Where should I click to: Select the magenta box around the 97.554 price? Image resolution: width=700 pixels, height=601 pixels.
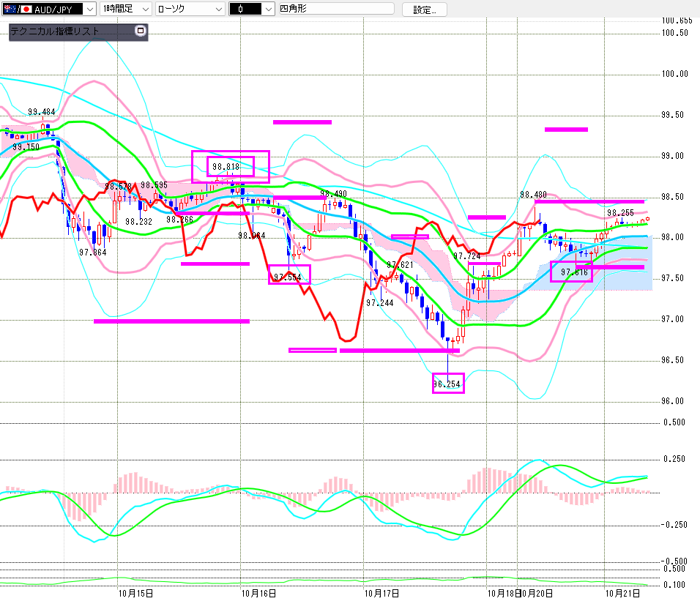[289, 275]
